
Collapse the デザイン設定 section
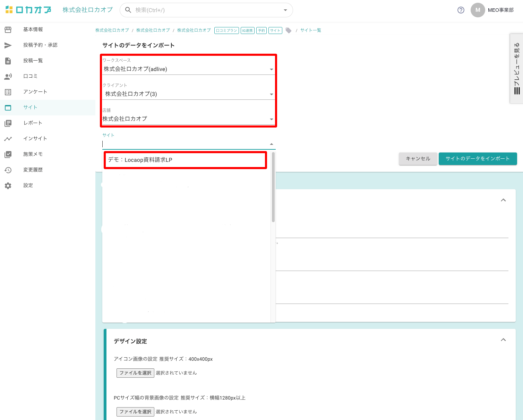click(503, 340)
